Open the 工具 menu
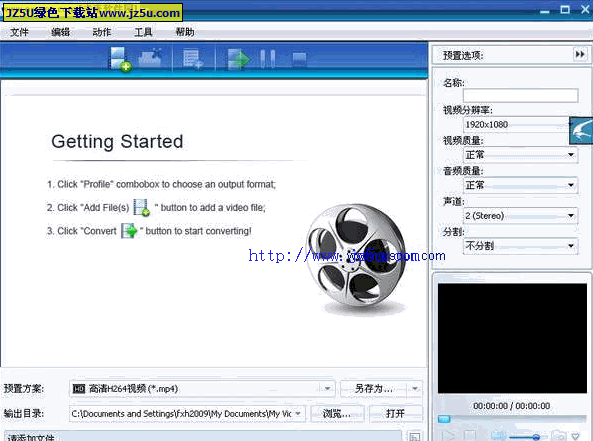The width and height of the screenshot is (593, 441). [143, 32]
